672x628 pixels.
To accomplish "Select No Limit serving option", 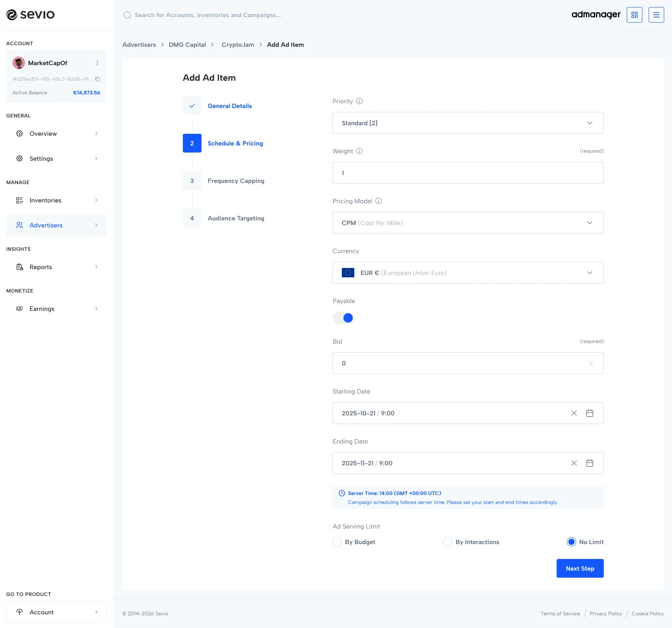I will [x=571, y=542].
